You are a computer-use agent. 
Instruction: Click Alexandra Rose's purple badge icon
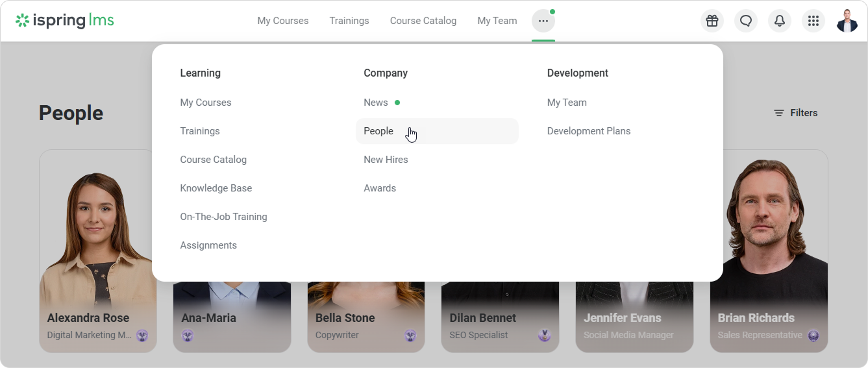coord(142,336)
